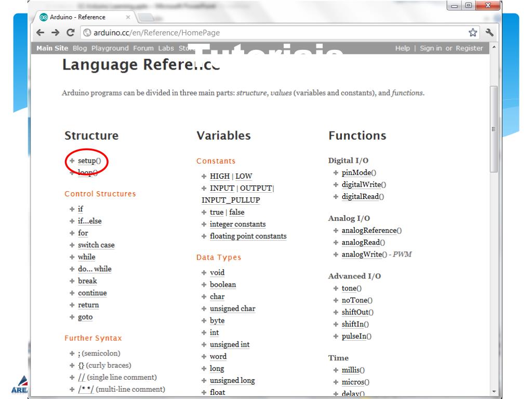Image resolution: width=532 pixels, height=399 pixels.
Task: Open a new tab next to Arduino tab
Action: coord(146,17)
